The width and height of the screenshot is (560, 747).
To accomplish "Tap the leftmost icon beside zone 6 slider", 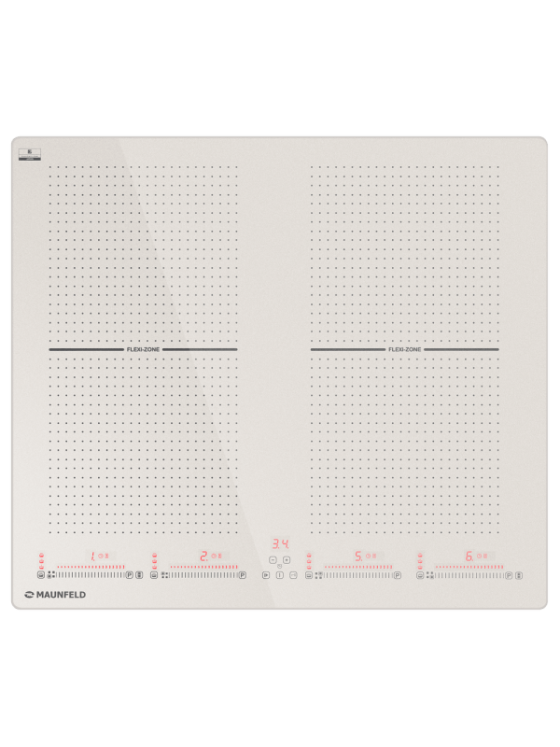I will click(x=420, y=575).
